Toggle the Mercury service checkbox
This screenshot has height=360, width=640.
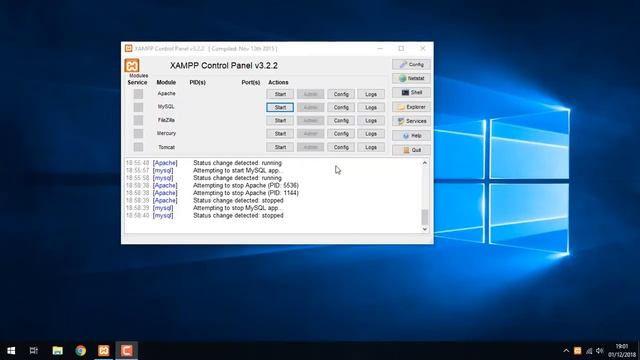click(138, 133)
